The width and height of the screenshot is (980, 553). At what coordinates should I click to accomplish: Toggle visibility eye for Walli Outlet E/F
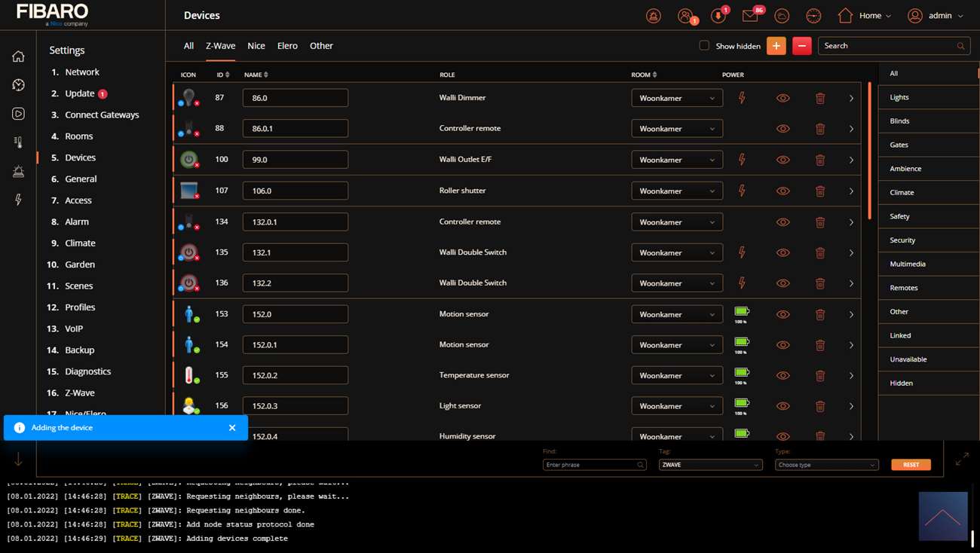pos(783,160)
